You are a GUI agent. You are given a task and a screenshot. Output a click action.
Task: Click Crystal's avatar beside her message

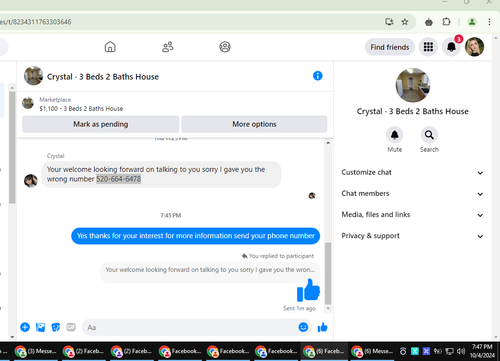click(x=31, y=181)
